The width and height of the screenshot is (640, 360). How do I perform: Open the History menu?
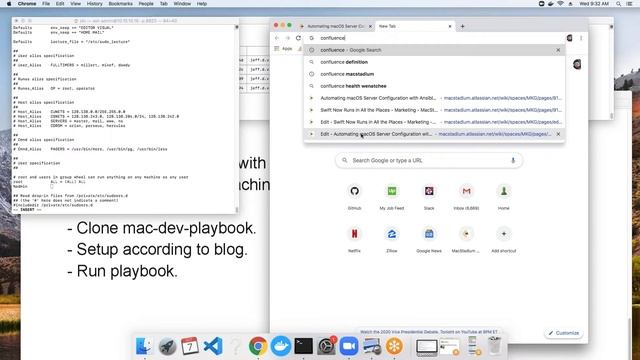[94, 4]
